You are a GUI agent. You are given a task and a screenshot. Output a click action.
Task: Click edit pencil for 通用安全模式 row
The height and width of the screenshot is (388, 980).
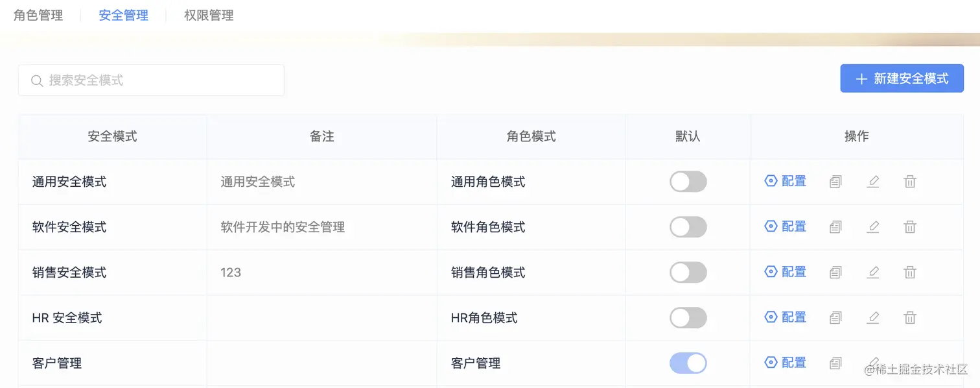pyautogui.click(x=873, y=182)
